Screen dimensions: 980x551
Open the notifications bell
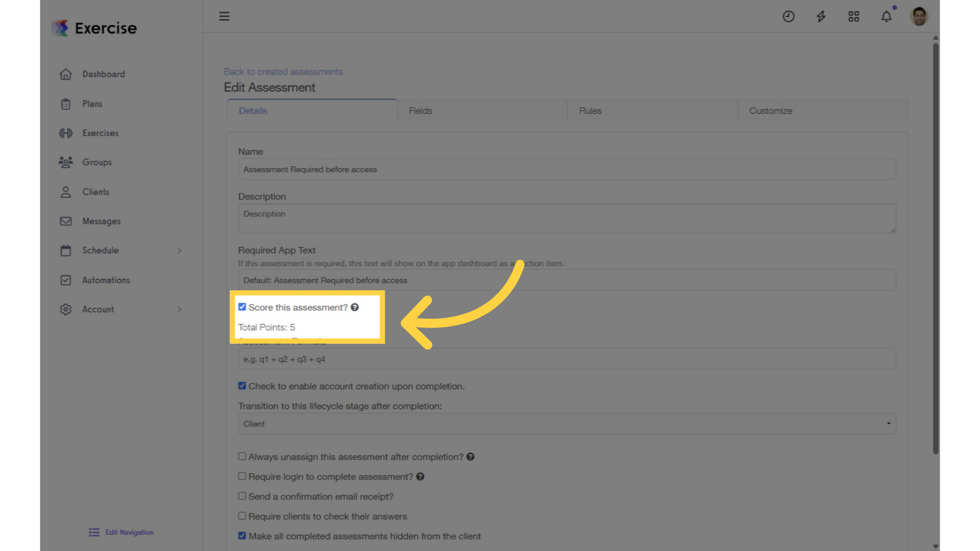click(887, 16)
